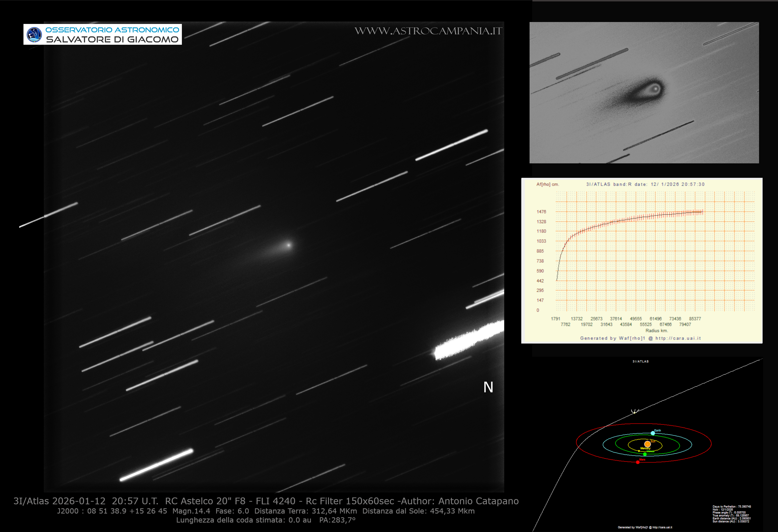
Task: Click the 1033 value on graph Y axis
Action: pos(541,241)
